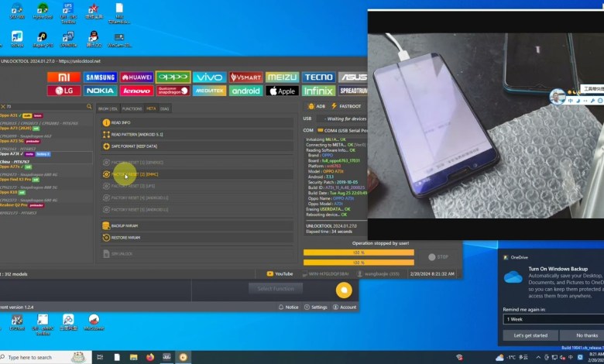604x364 pixels.
Task: Select the Infinix brand logo
Action: (x=318, y=91)
